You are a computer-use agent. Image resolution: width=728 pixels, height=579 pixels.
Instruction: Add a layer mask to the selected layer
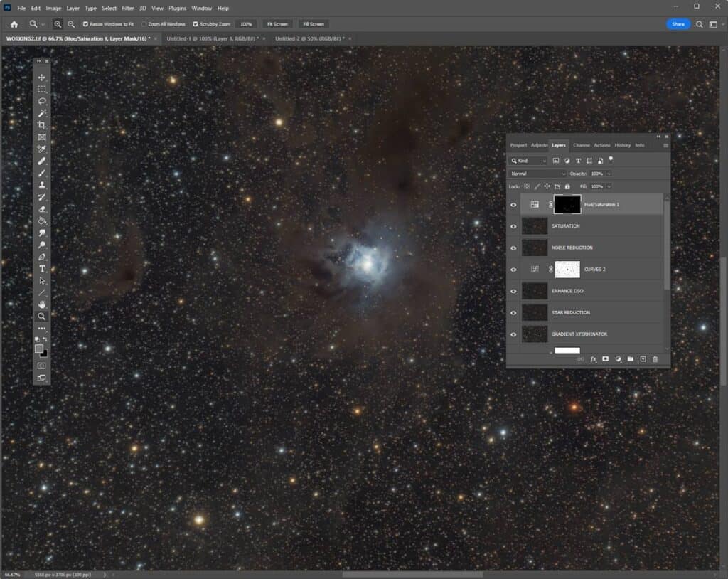tap(606, 359)
